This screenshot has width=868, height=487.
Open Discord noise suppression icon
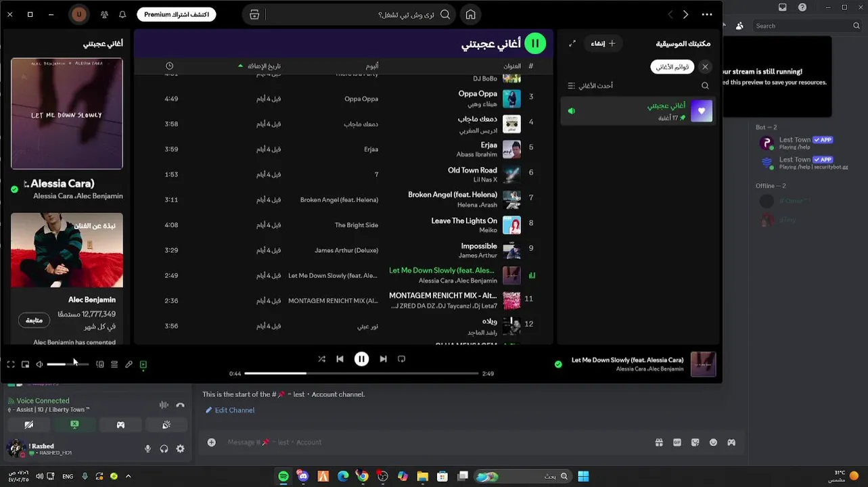pos(164,405)
